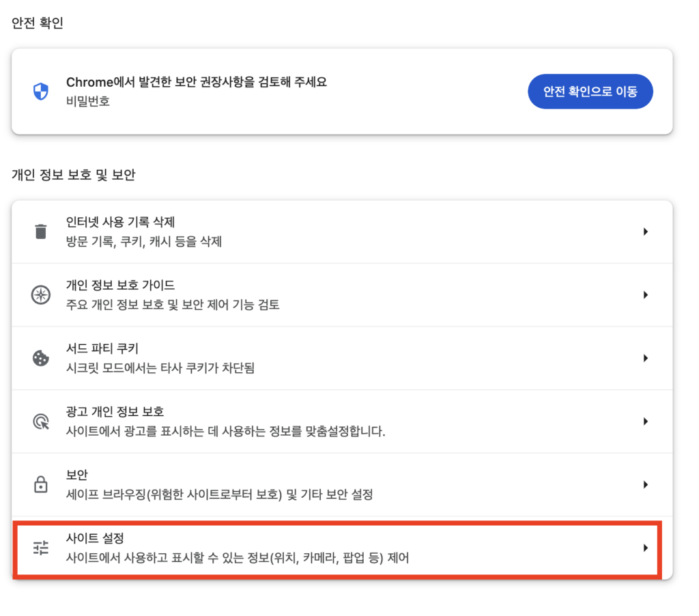Click the cookie icon for 서드 파티 쿠키

pos(42,358)
